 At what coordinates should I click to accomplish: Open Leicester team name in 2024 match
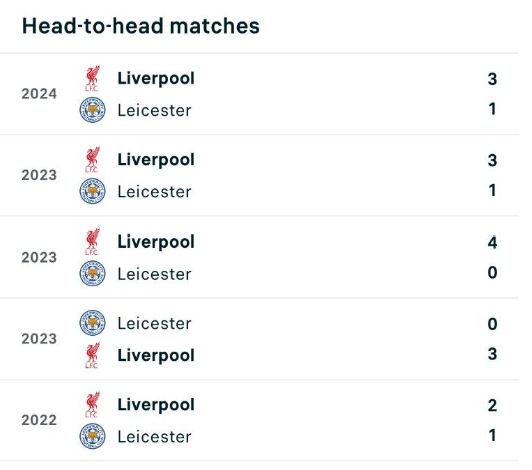[154, 110]
